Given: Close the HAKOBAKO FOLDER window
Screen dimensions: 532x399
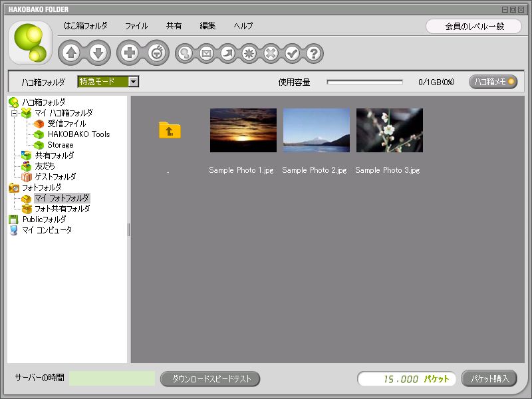Looking at the screenshot, I should 521,9.
